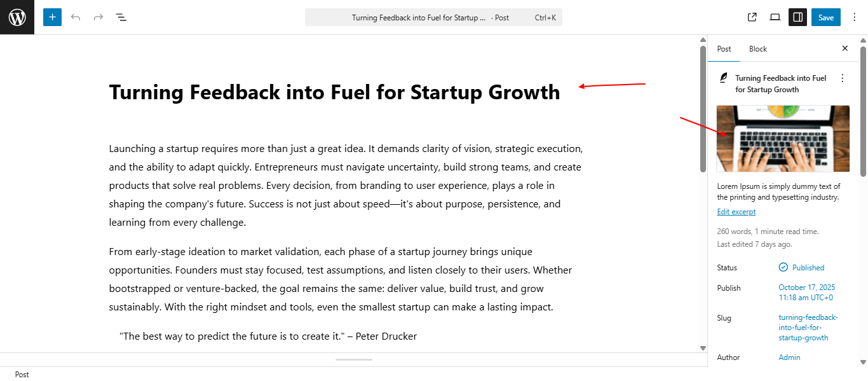
Task: Open the device preview laptop icon
Action: click(x=775, y=17)
